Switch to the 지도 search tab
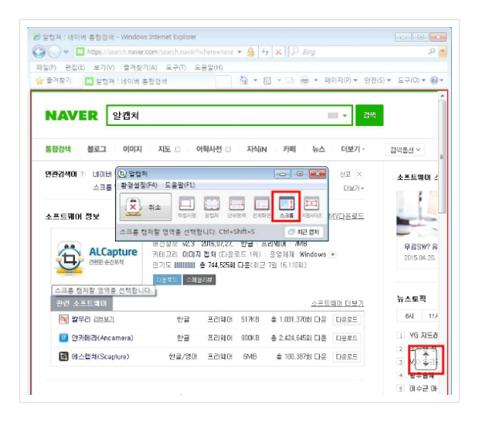Image resolution: width=479 pixels, height=422 pixels. coord(164,149)
